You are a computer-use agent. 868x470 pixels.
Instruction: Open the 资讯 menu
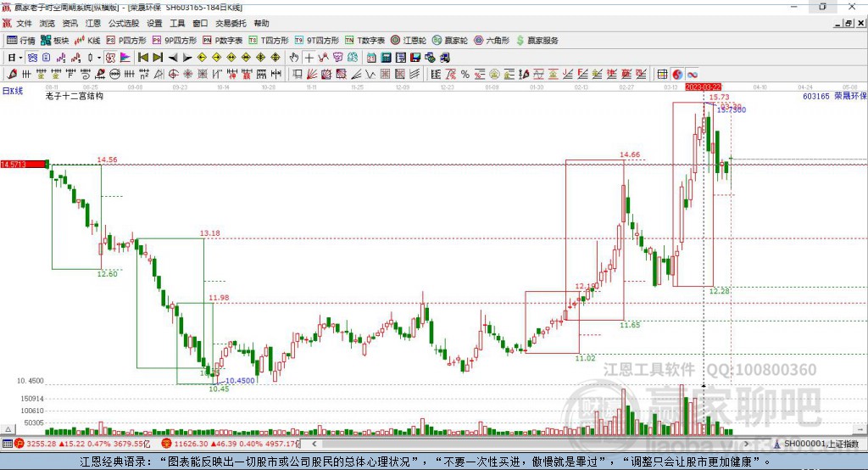pyautogui.click(x=70, y=23)
